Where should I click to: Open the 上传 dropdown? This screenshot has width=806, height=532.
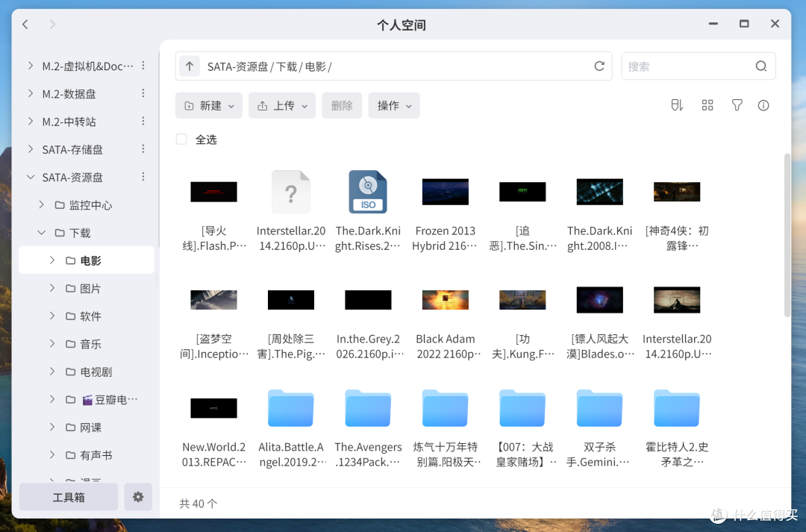pos(282,105)
